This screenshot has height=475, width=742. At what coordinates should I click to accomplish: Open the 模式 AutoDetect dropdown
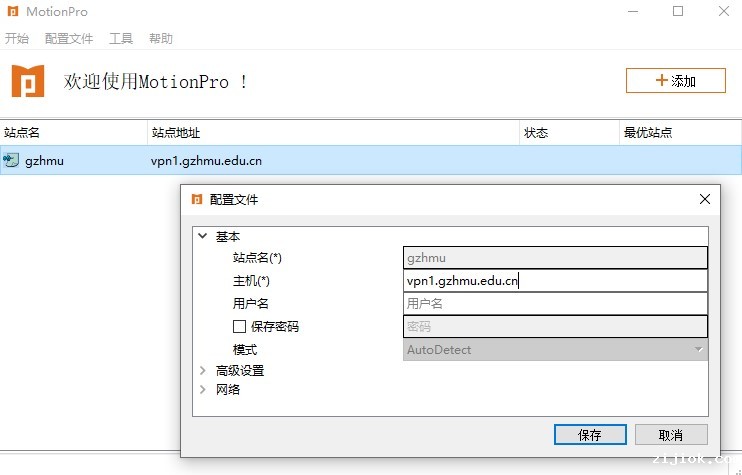tap(555, 350)
